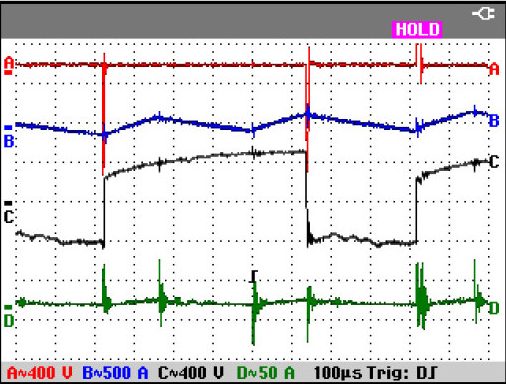506x384 pixels.
Task: Click the A 400 V scale readout
Action: pyautogui.click(x=40, y=373)
